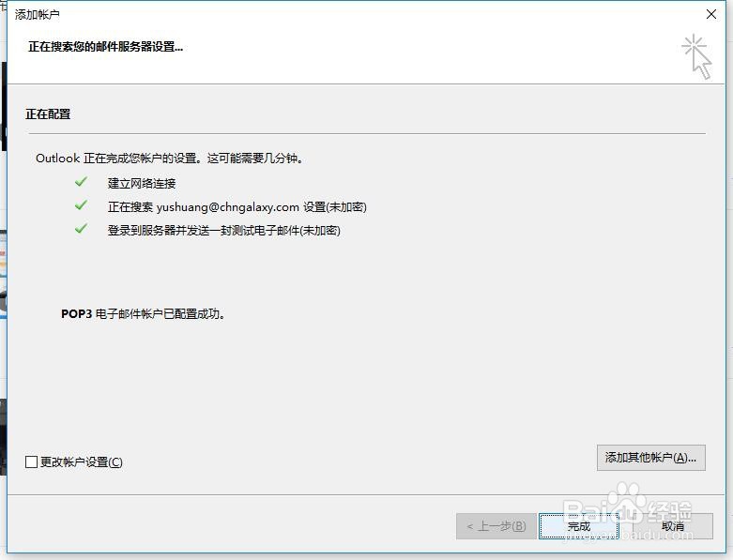733x560 pixels.
Task: Click the message POP3 电子邮件帐户已配置成功。
Action: 143,314
